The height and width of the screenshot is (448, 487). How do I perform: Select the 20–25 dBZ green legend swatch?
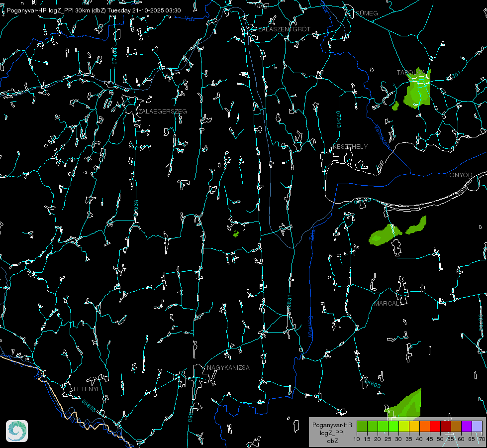coord(383,426)
